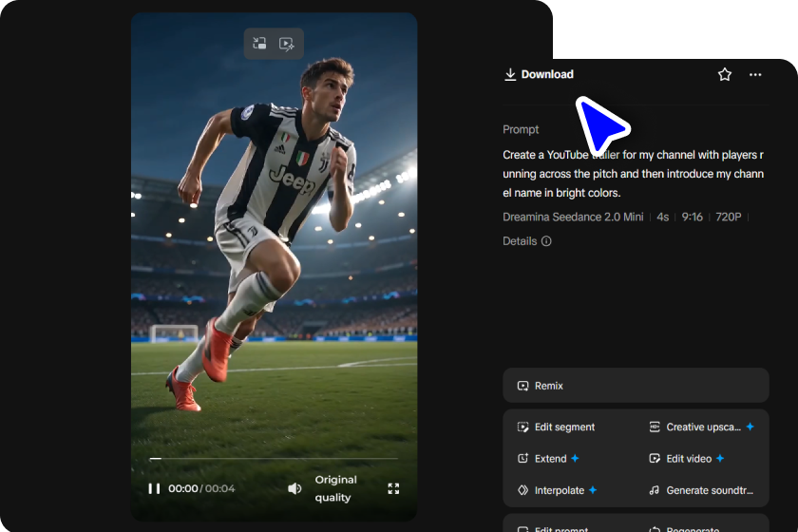Click the video progress bar
This screenshot has height=532, width=798.
tap(274, 459)
